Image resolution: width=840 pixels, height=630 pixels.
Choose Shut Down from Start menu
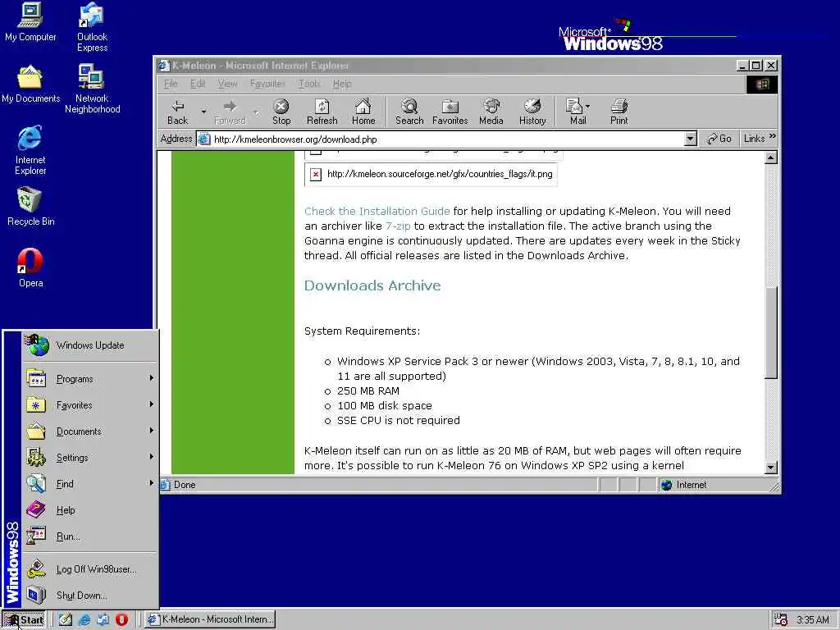(x=90, y=596)
